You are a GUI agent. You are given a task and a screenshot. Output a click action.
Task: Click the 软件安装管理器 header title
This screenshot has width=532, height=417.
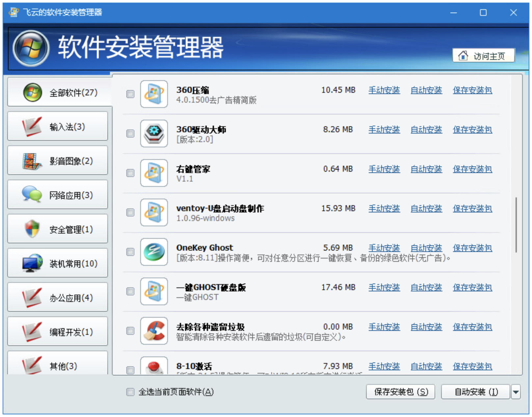point(141,48)
